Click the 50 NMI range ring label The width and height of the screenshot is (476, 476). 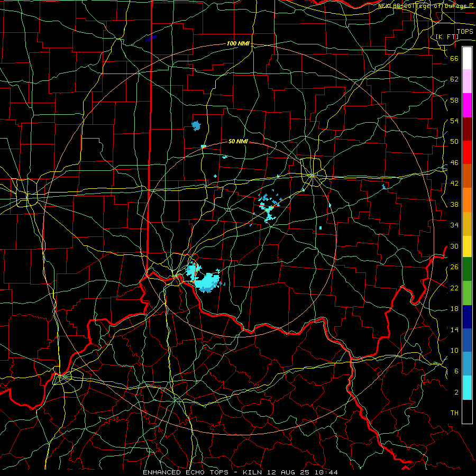[x=238, y=141]
